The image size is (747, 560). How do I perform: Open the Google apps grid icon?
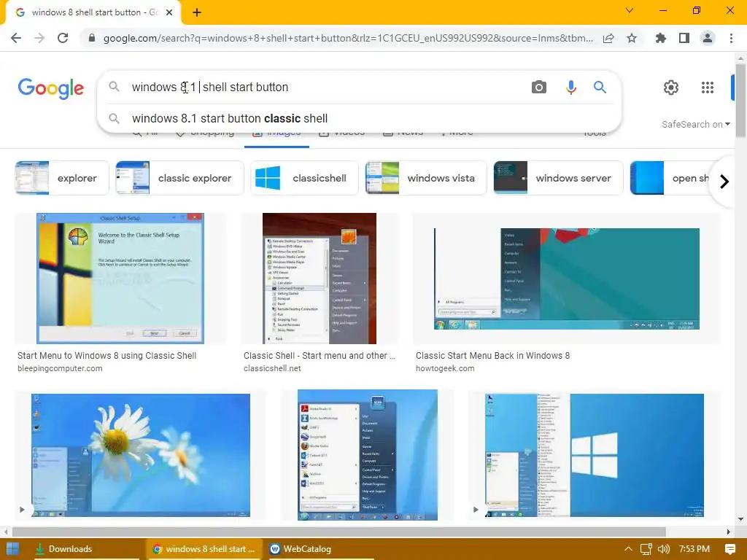tap(708, 87)
